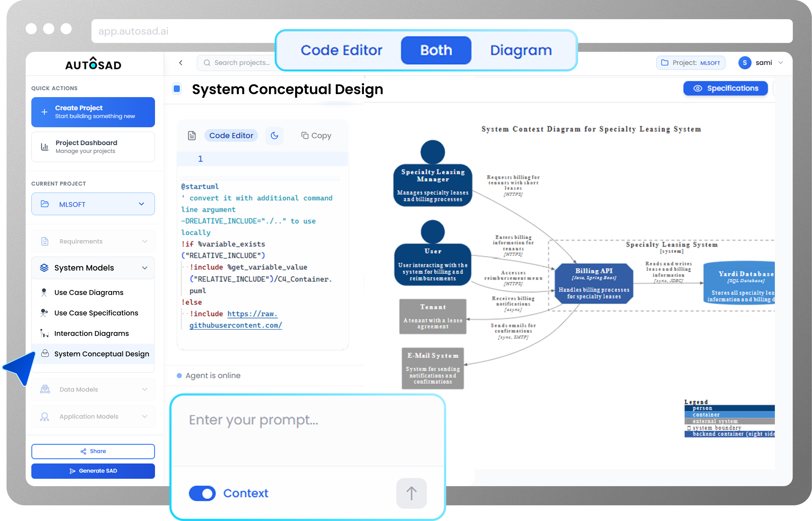The height and width of the screenshot is (521, 812).
Task: Toggle the Specifications eye button
Action: 725,88
